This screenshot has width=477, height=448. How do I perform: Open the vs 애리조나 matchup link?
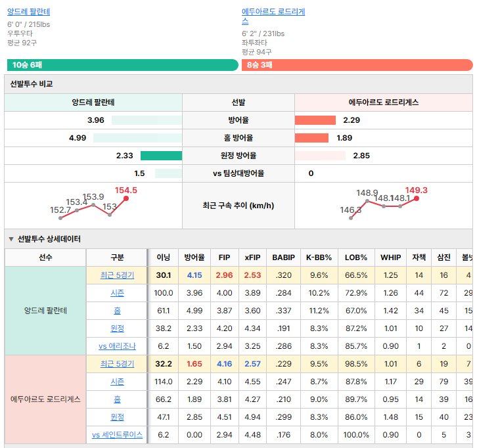pyautogui.click(x=117, y=346)
